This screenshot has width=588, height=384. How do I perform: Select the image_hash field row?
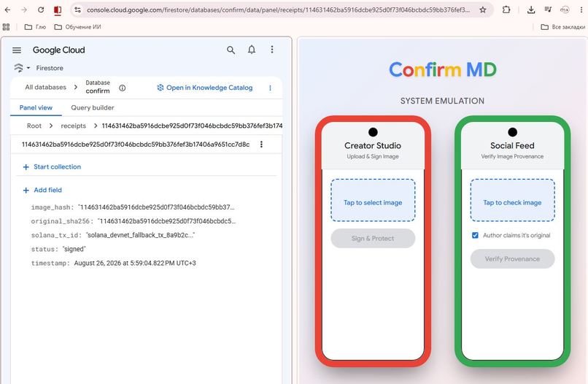[x=133, y=207]
